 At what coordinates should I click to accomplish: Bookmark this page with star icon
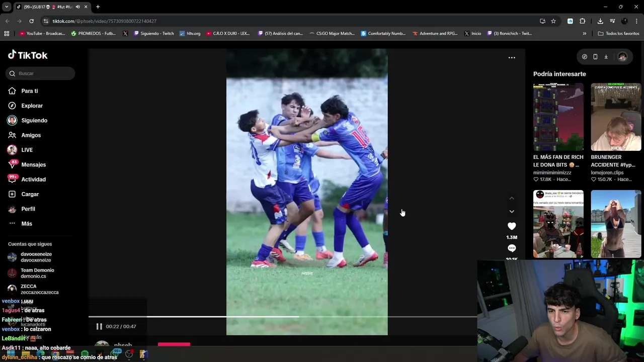[x=553, y=21]
